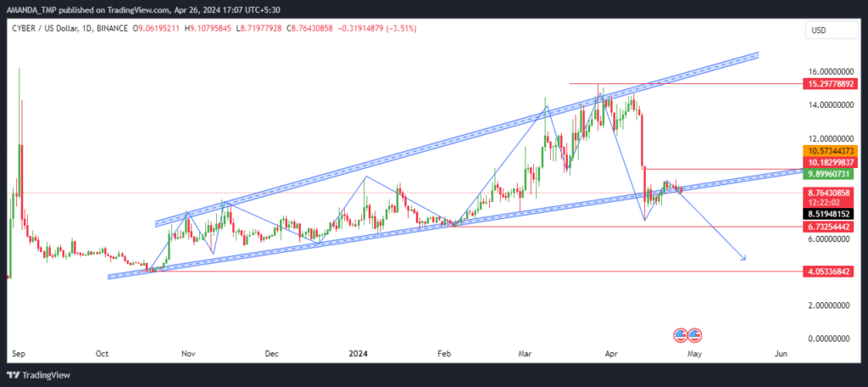Select the green 9.89960731 price label

click(x=829, y=174)
